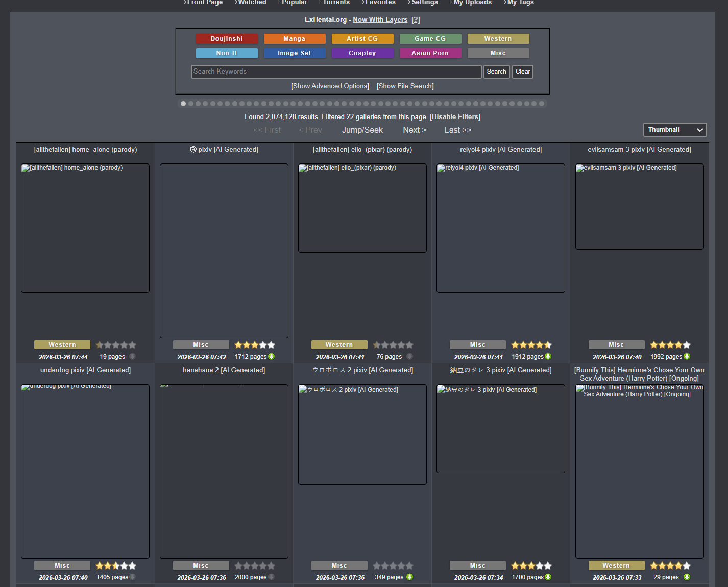Toggle the Misc category filter in search box

(x=498, y=53)
